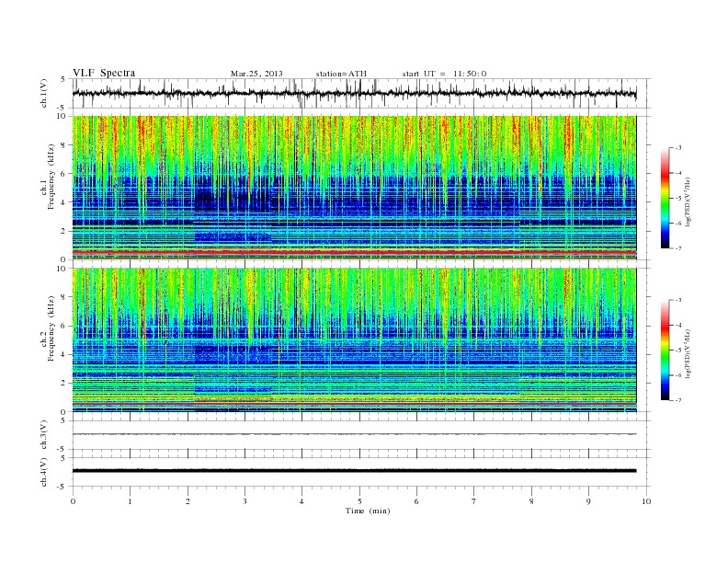Click the flat ch.3 voltage trace

pos(354,434)
